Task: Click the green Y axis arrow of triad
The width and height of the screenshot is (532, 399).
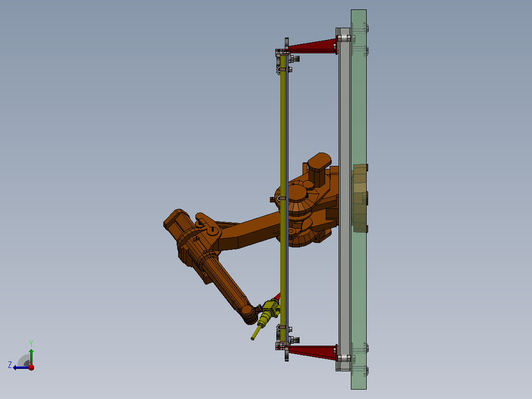Action: click(31, 357)
